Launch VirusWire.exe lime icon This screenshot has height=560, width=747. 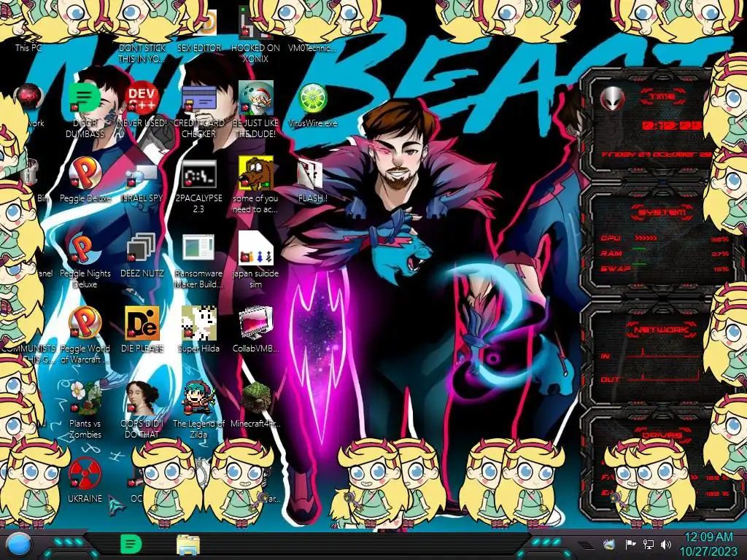[312, 99]
